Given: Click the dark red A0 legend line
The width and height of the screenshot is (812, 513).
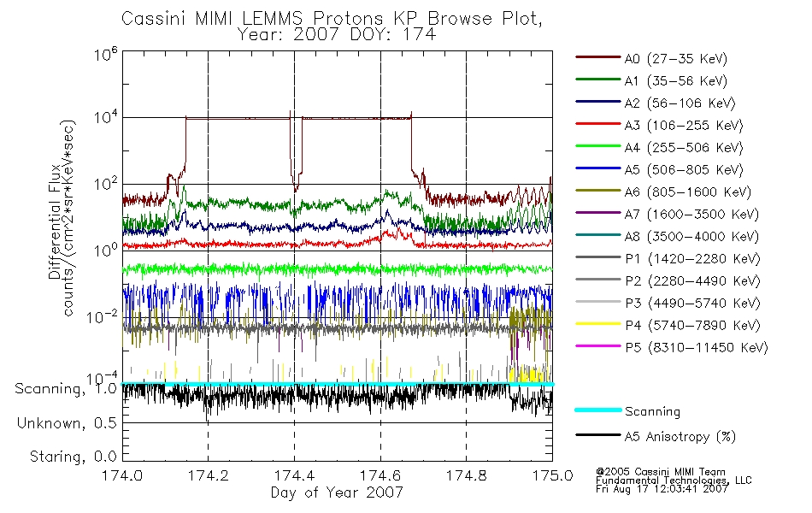Looking at the screenshot, I should pos(597,57).
